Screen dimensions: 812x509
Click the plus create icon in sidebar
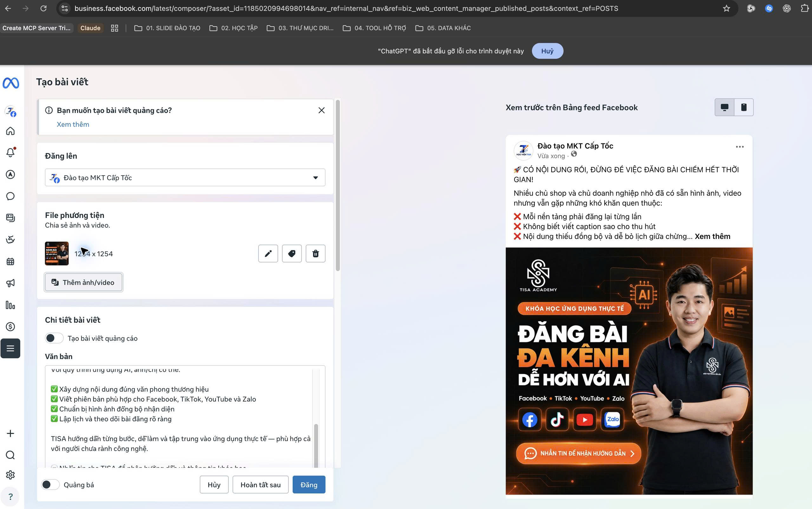click(10, 433)
